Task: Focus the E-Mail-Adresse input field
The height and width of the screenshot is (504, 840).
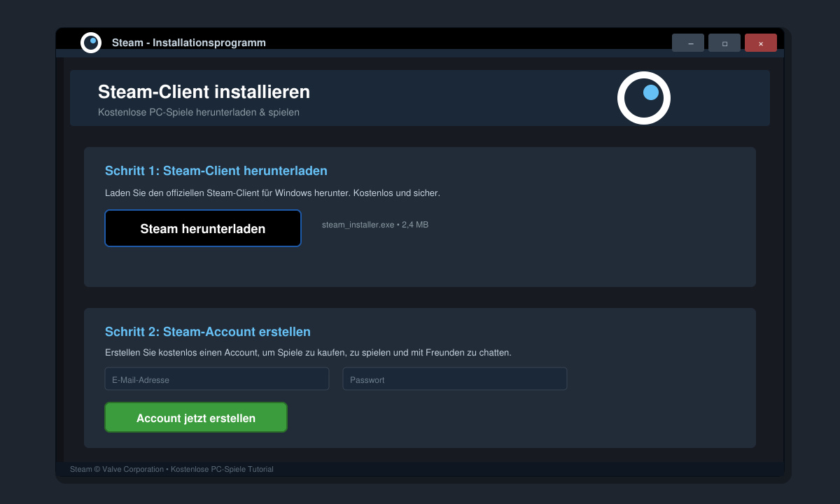Action: pos(217,379)
